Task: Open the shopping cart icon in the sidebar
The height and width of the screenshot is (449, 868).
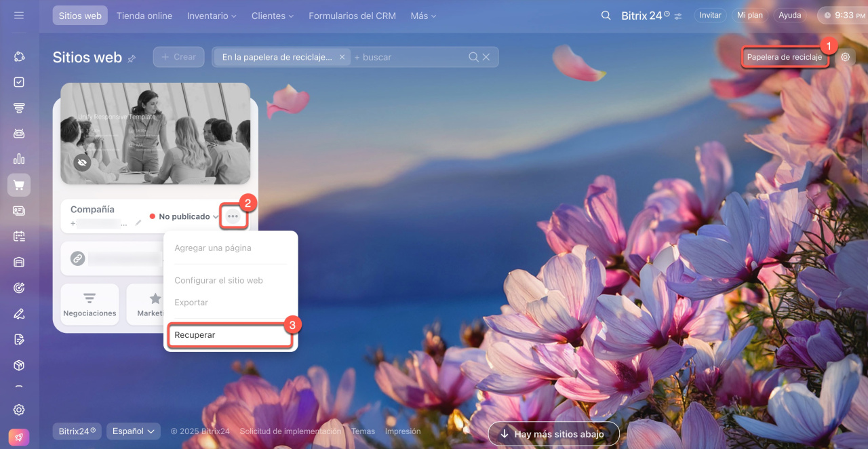Action: [x=19, y=184]
